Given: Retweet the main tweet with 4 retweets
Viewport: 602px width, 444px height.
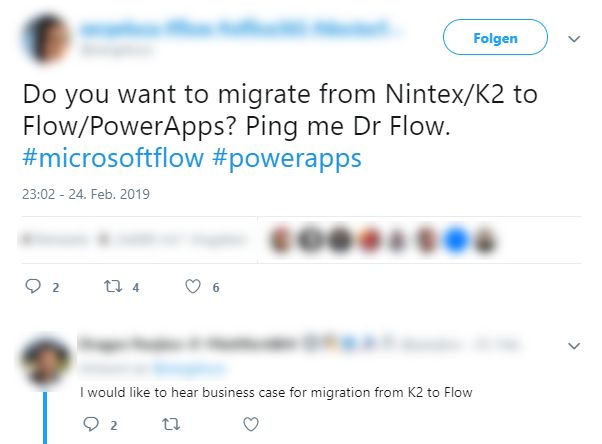Looking at the screenshot, I should tap(113, 286).
